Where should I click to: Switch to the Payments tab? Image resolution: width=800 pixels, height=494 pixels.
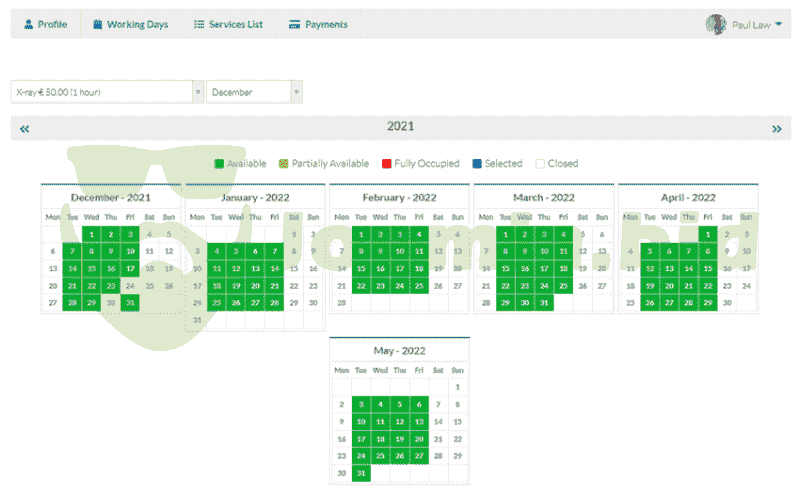click(318, 24)
